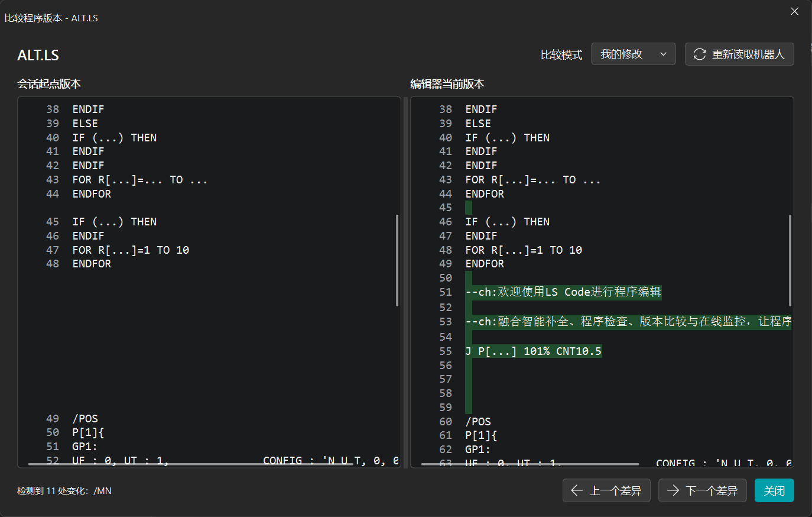Click added line '--ch:欢迎使用LS Code进行程序编辑'
Viewport: 812px width, 517px height.
[x=564, y=292]
